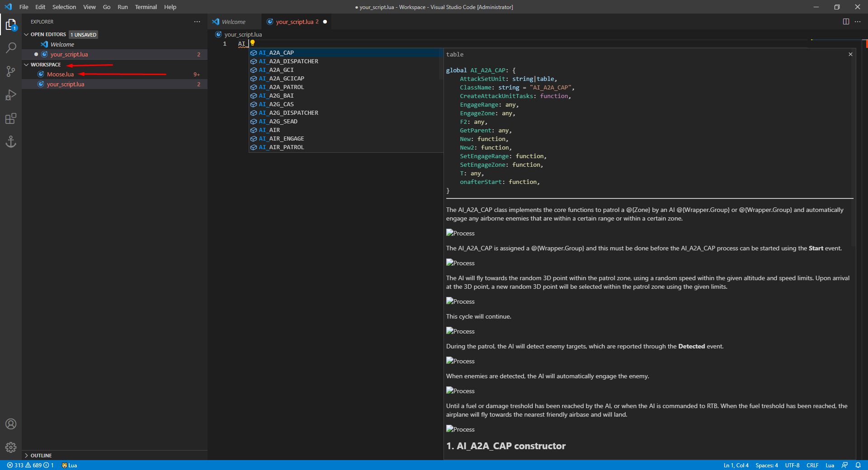Open the Run and Debug view
This screenshot has height=470, width=868.
click(11, 95)
